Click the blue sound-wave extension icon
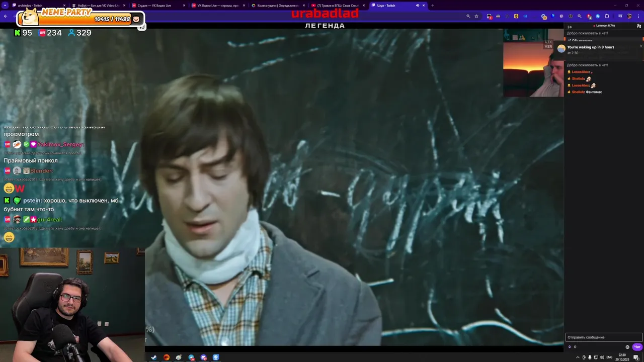The image size is (644, 362). tap(525, 16)
